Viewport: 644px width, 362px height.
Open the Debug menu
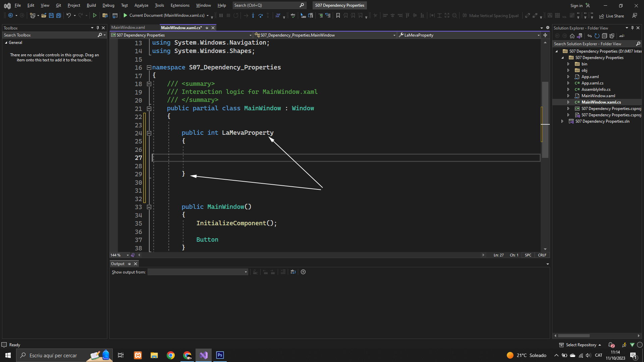coord(108,5)
